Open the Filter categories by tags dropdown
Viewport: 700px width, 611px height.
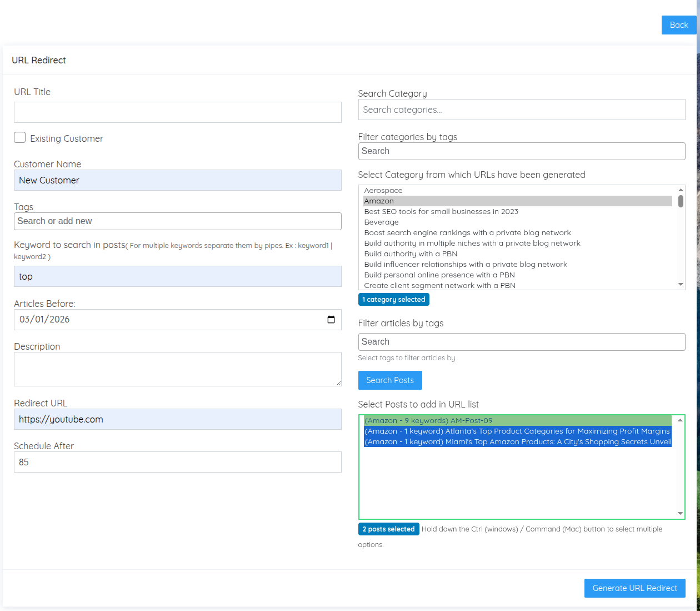(521, 151)
